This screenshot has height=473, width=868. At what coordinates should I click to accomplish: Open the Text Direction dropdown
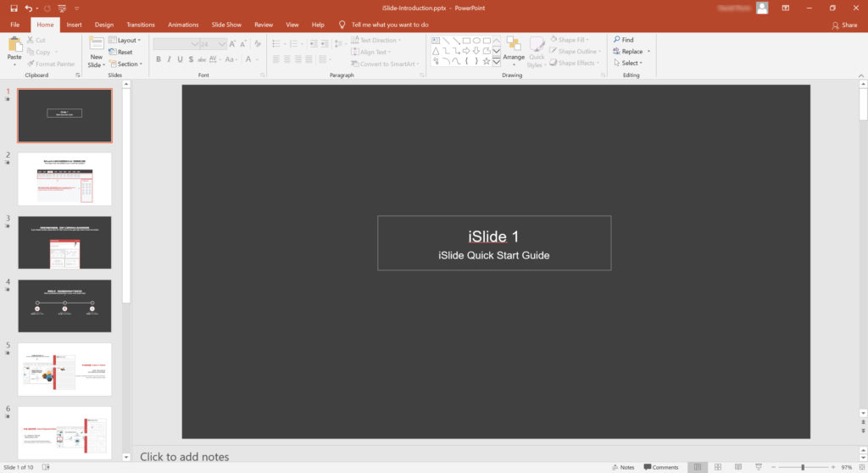[x=376, y=40]
